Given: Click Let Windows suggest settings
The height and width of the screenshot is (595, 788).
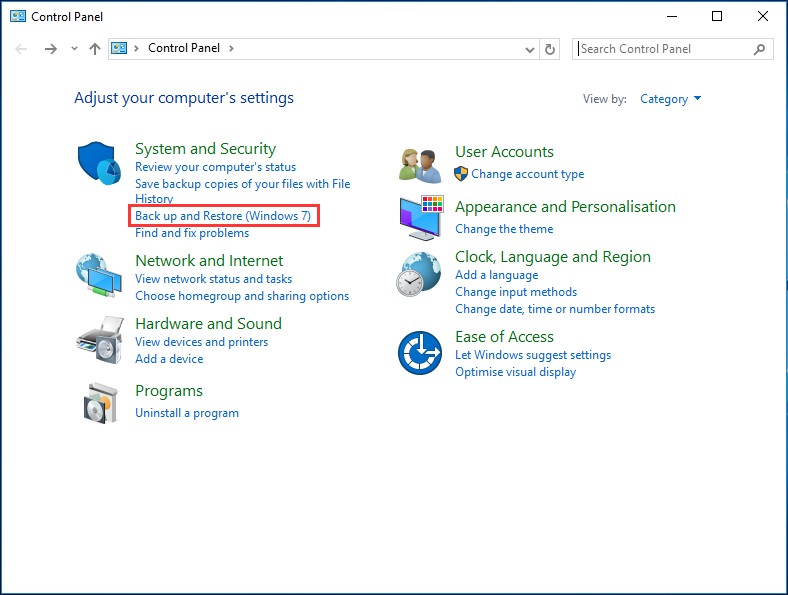Looking at the screenshot, I should click(533, 355).
